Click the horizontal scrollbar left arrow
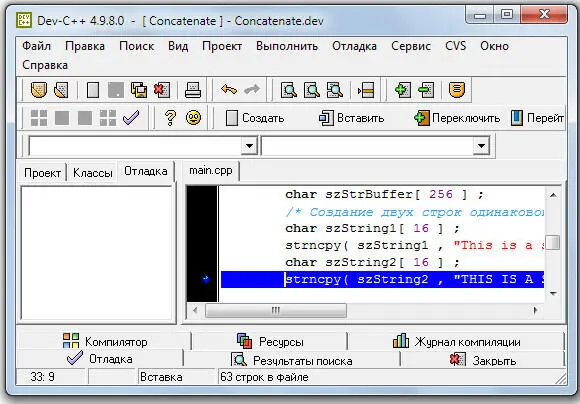The height and width of the screenshot is (404, 580). [195, 310]
